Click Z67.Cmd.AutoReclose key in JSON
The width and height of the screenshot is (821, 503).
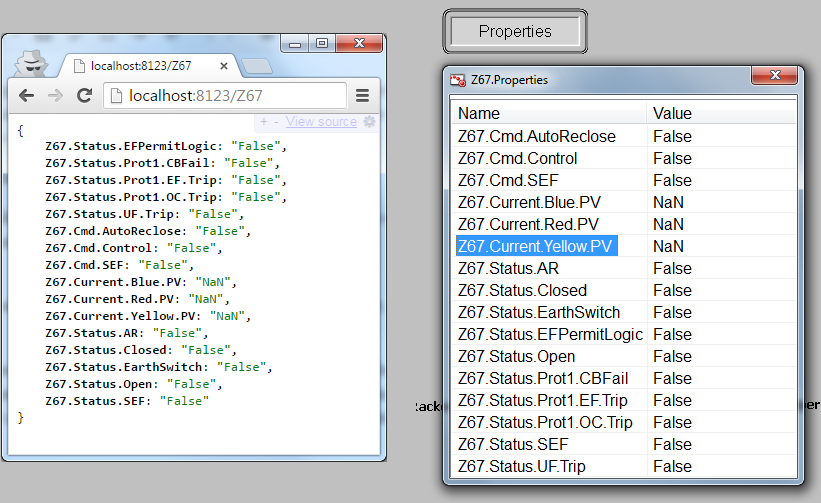click(x=113, y=231)
